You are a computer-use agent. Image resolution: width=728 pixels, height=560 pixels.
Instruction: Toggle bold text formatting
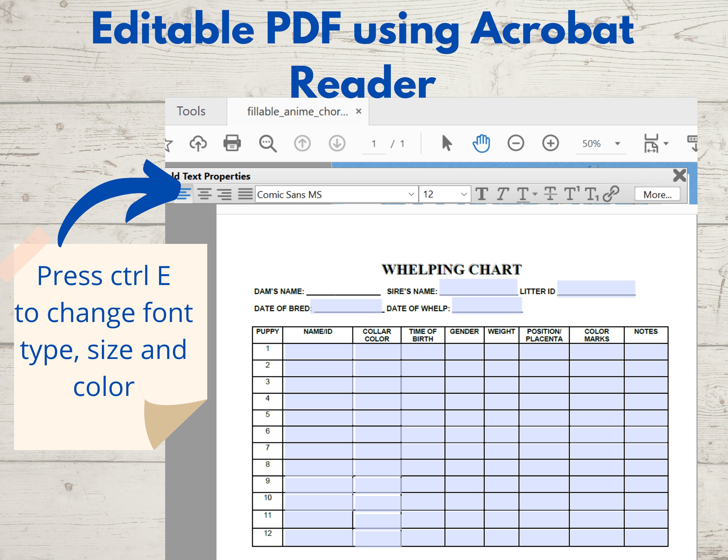pos(482,195)
